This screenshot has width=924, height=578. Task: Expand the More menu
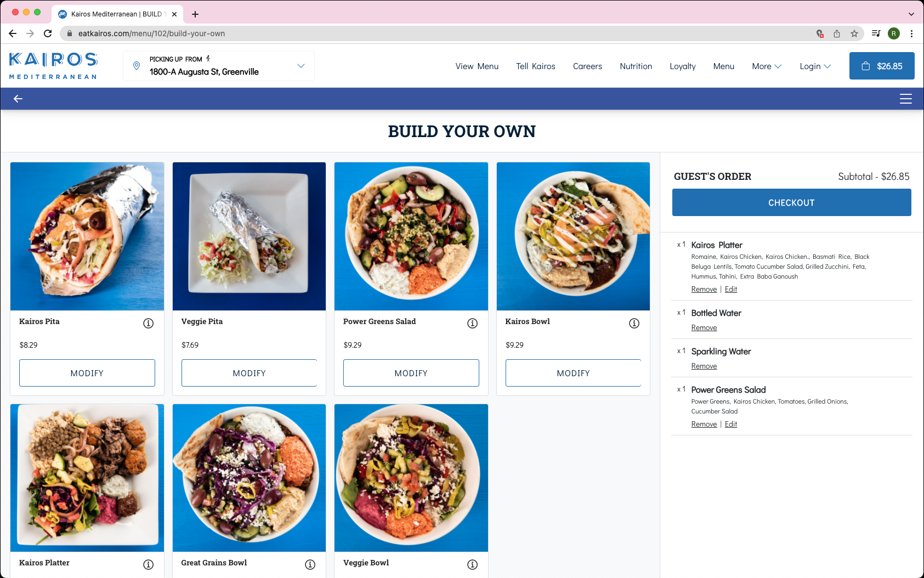tap(767, 66)
